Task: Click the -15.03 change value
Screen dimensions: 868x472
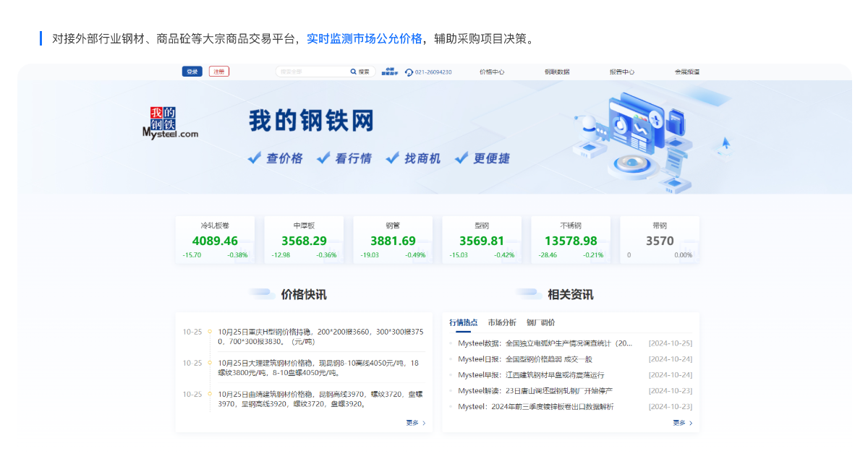Action: (459, 255)
